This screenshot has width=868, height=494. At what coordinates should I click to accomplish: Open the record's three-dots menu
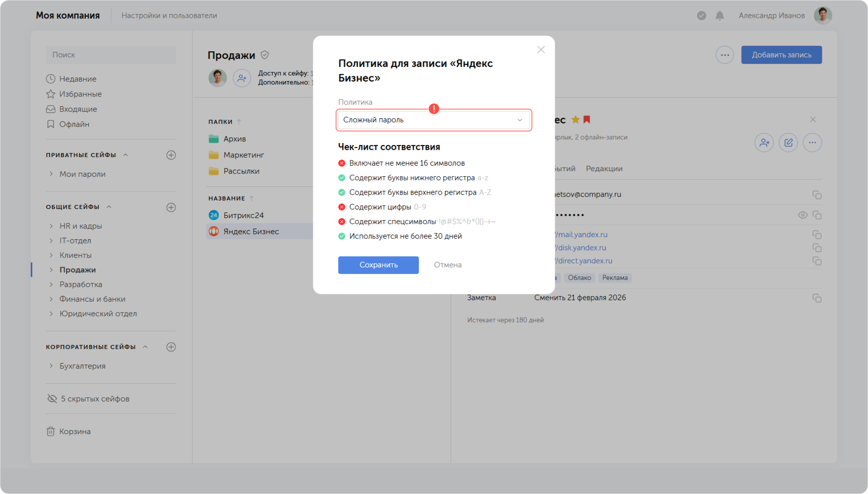pyautogui.click(x=812, y=142)
